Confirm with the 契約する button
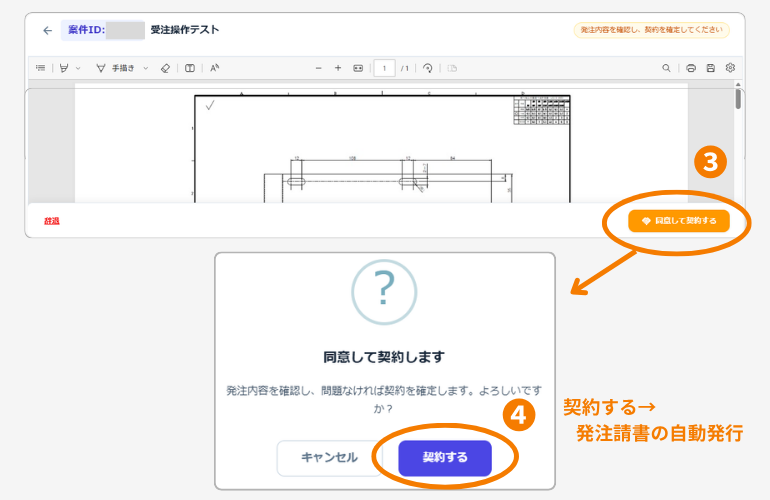The width and height of the screenshot is (770, 500). (445, 458)
